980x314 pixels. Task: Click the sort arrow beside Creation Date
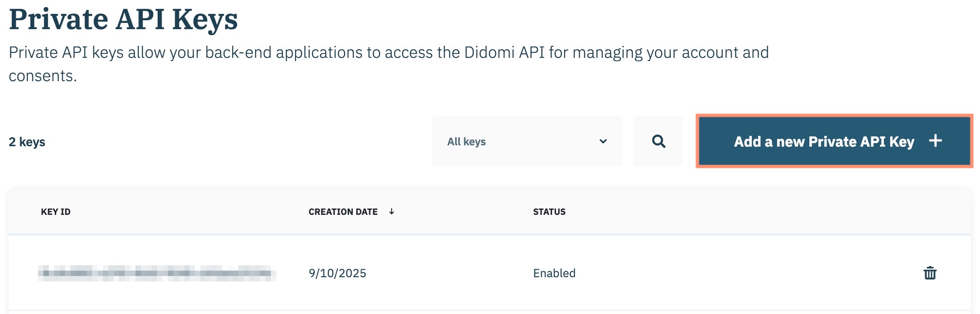pos(392,211)
